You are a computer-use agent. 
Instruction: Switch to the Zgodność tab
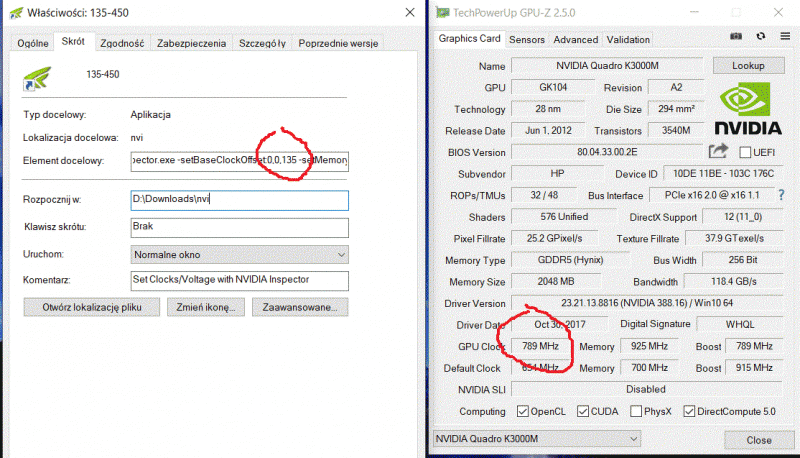(x=122, y=43)
